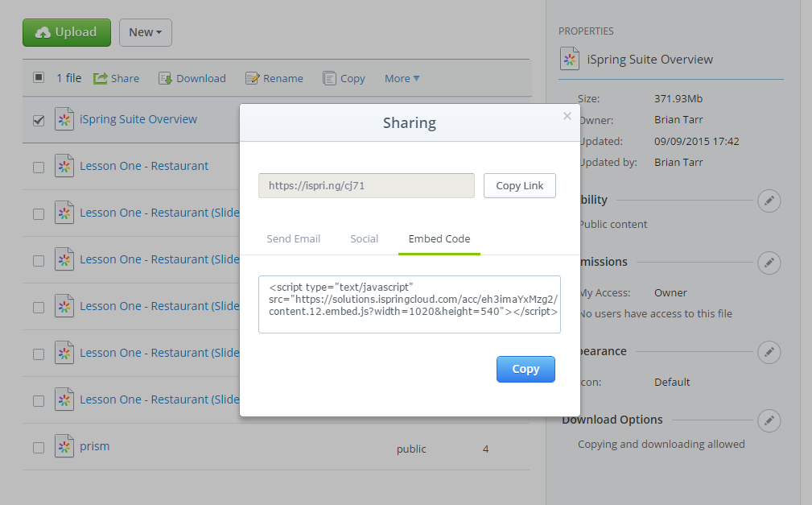812x505 pixels.
Task: Open the iSpring Suite Overview file link
Action: [x=138, y=119]
